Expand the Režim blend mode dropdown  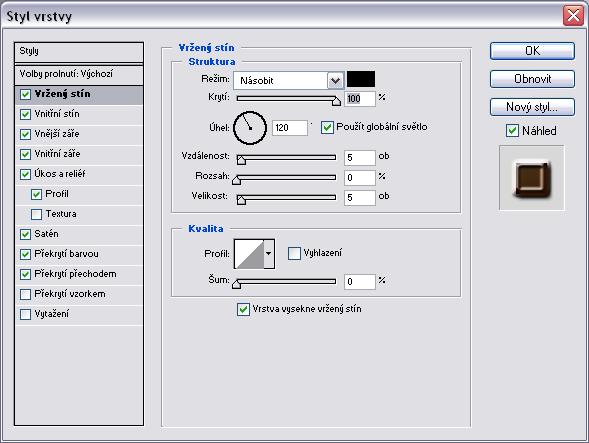pyautogui.click(x=335, y=80)
